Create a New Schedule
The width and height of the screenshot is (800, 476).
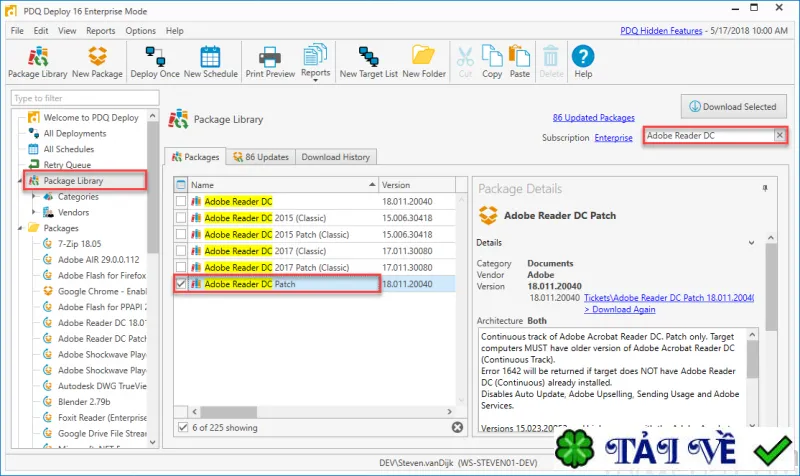210,62
